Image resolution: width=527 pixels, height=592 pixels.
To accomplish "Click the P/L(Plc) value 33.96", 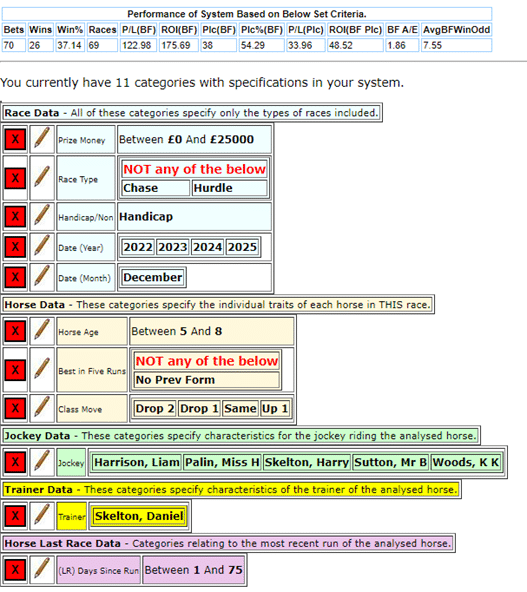I will point(305,45).
